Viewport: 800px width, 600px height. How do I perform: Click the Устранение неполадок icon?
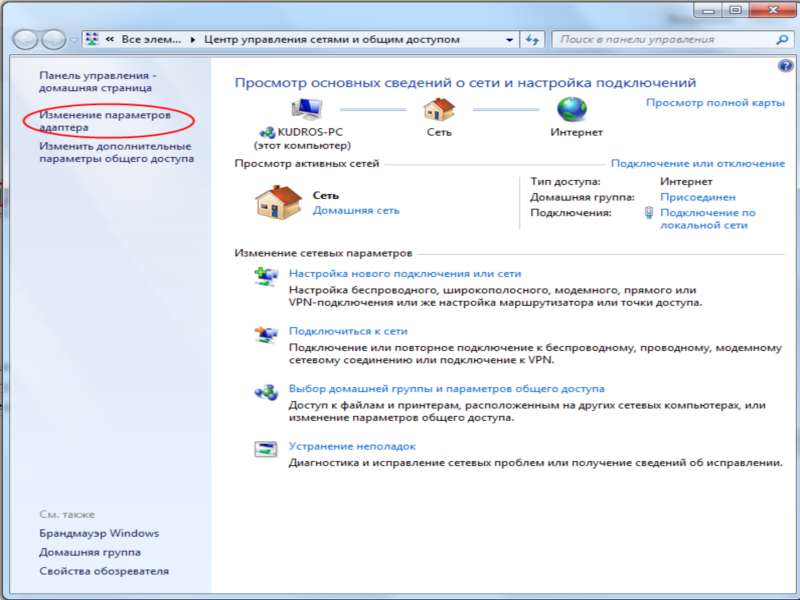(266, 450)
